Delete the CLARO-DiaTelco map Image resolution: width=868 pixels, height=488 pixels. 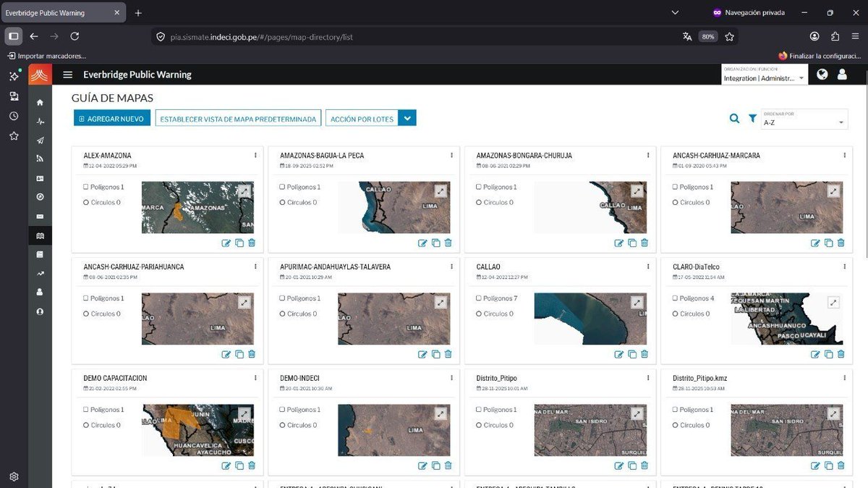coord(841,355)
